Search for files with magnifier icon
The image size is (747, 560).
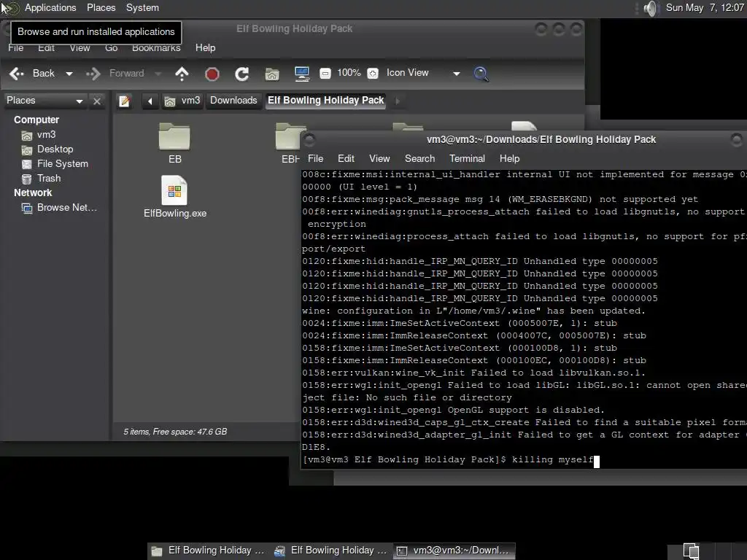[x=481, y=74]
